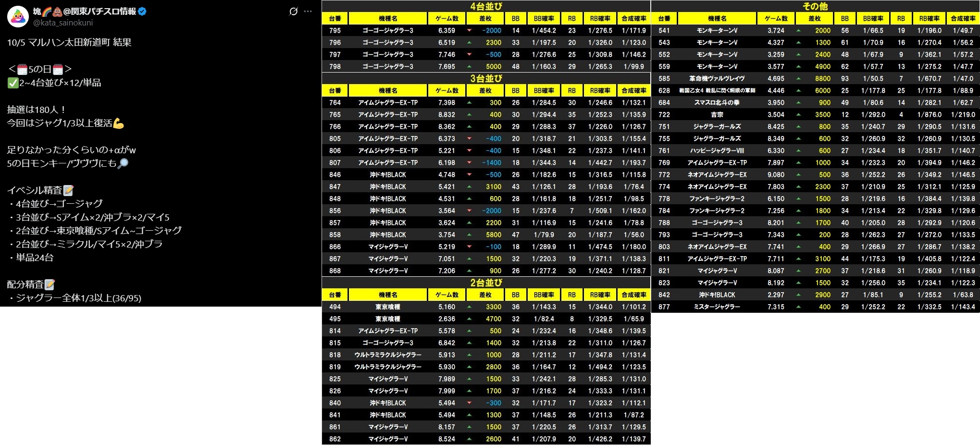This screenshot has height=445, width=980.
Task: Click the magnifying glass emoji
Action: click(123, 163)
